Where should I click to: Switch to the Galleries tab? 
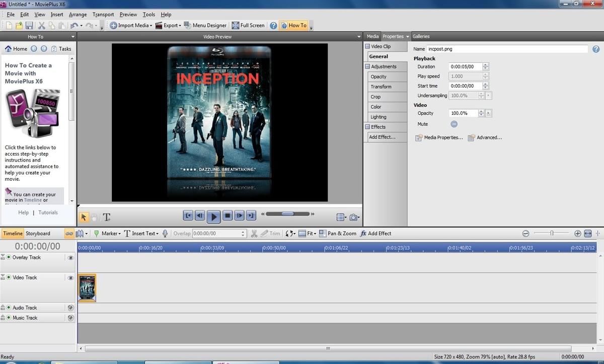click(421, 36)
